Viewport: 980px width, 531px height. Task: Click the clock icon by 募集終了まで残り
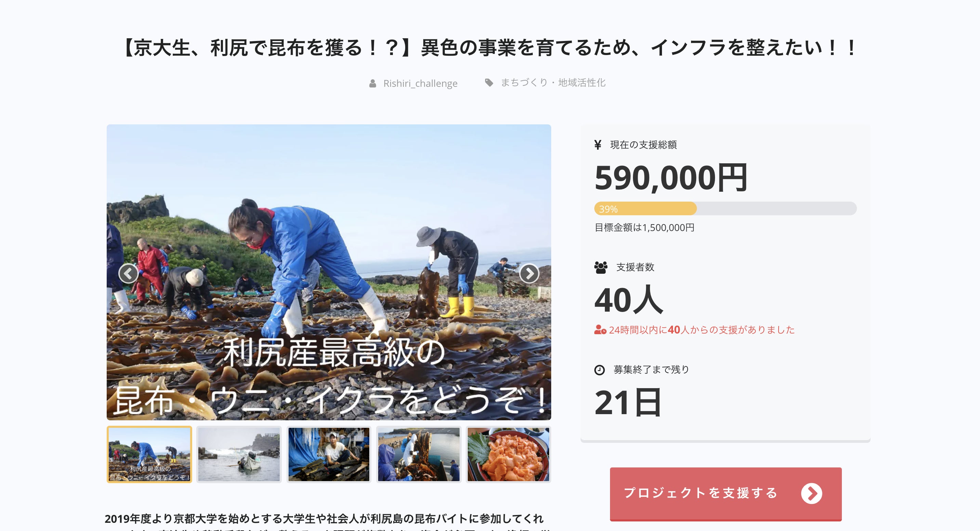(x=599, y=370)
